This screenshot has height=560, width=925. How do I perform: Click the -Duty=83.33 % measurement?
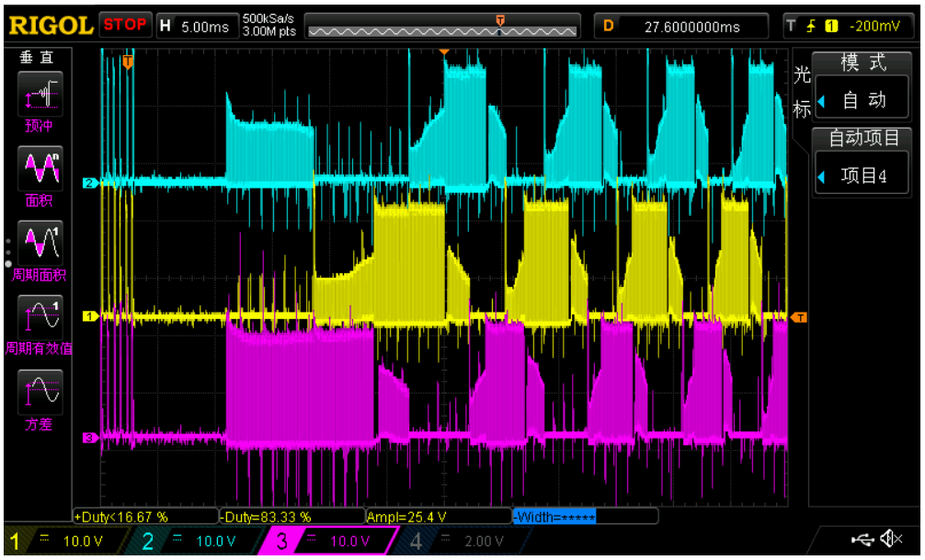292,517
